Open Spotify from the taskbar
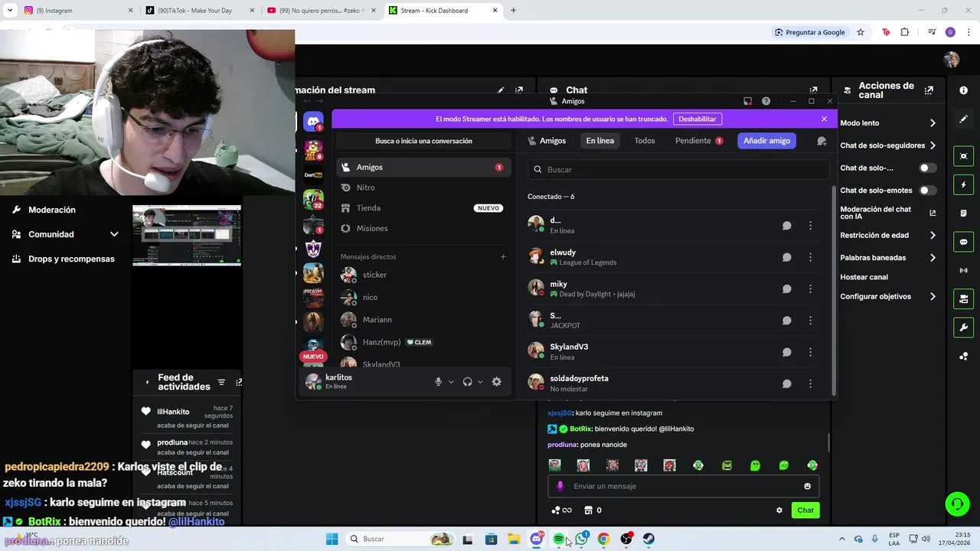 click(558, 539)
